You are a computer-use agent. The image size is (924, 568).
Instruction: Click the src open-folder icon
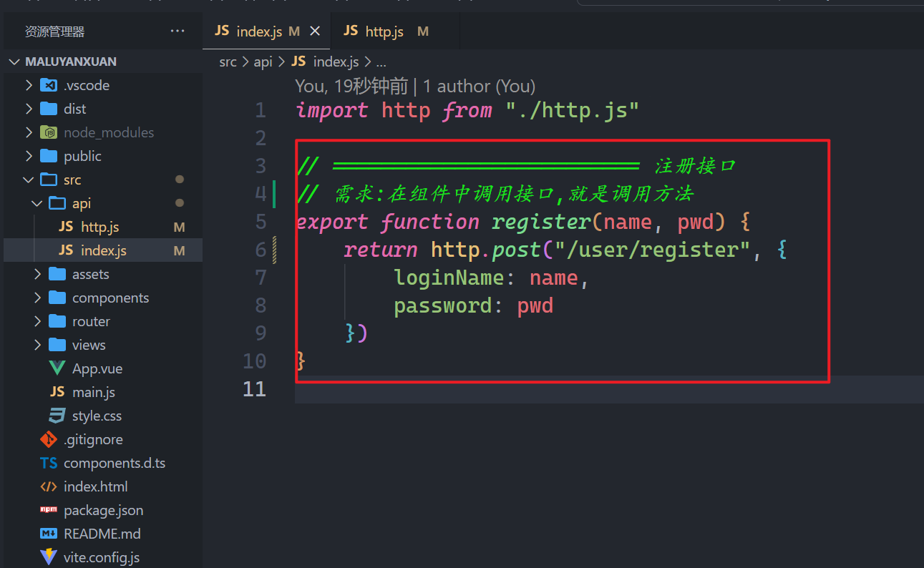point(49,180)
